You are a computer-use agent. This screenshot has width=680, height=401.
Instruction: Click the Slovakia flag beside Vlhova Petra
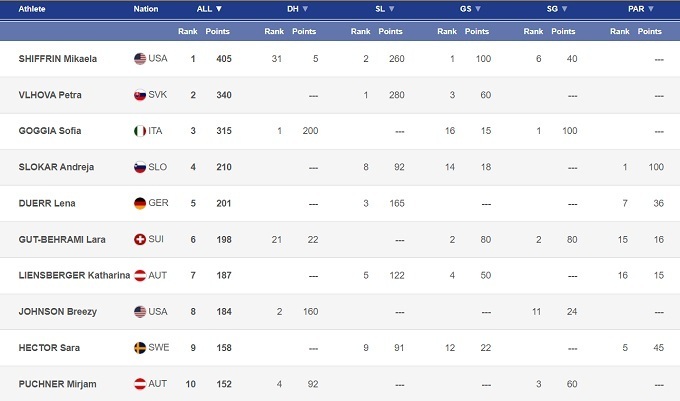(140, 95)
